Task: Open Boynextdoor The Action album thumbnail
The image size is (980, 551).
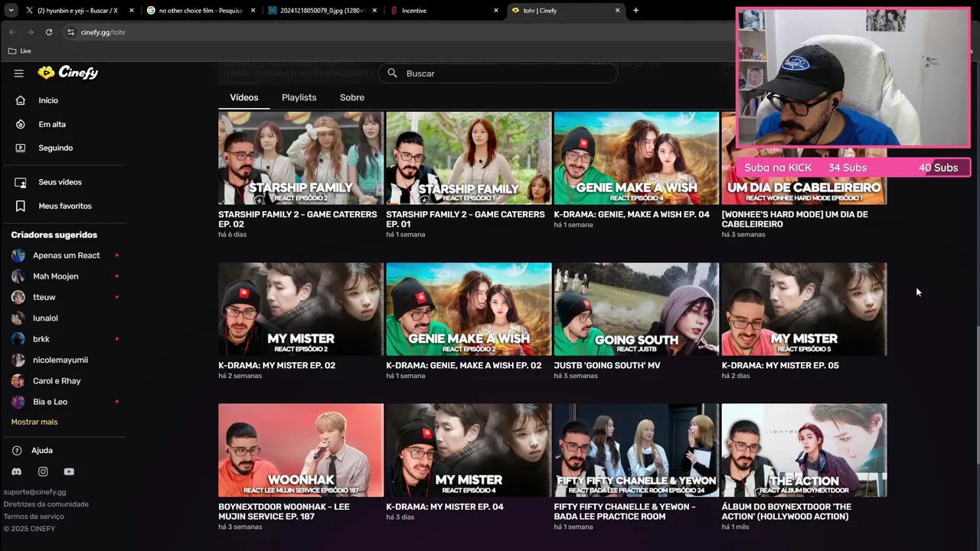Action: [804, 451]
